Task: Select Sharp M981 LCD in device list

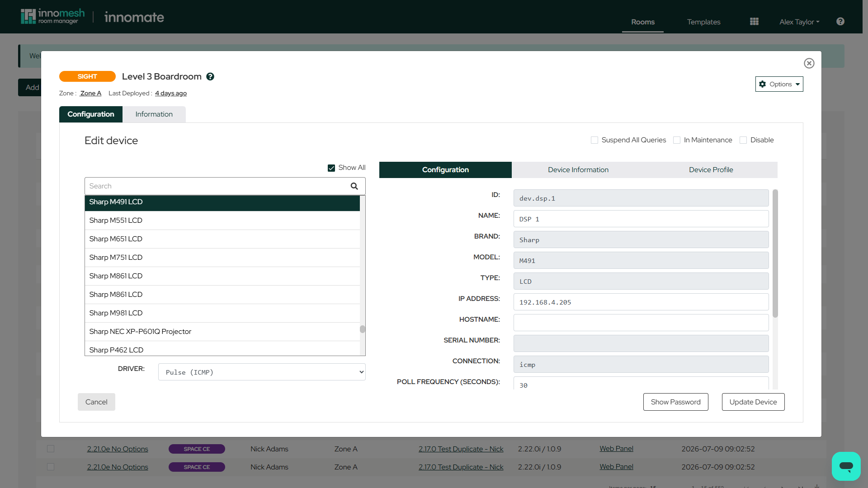Action: pyautogui.click(x=222, y=313)
